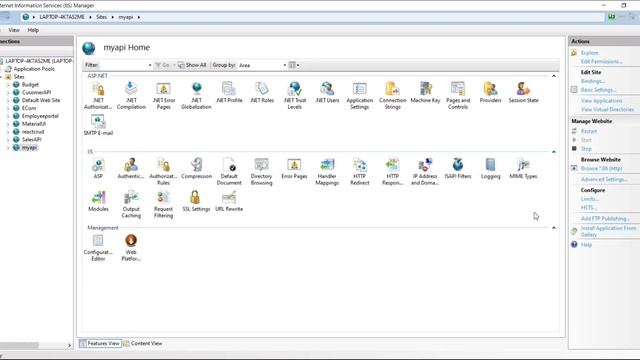Image resolution: width=640 pixels, height=360 pixels.
Task: Open IIS Authorization Rules feature
Action: coord(163,171)
